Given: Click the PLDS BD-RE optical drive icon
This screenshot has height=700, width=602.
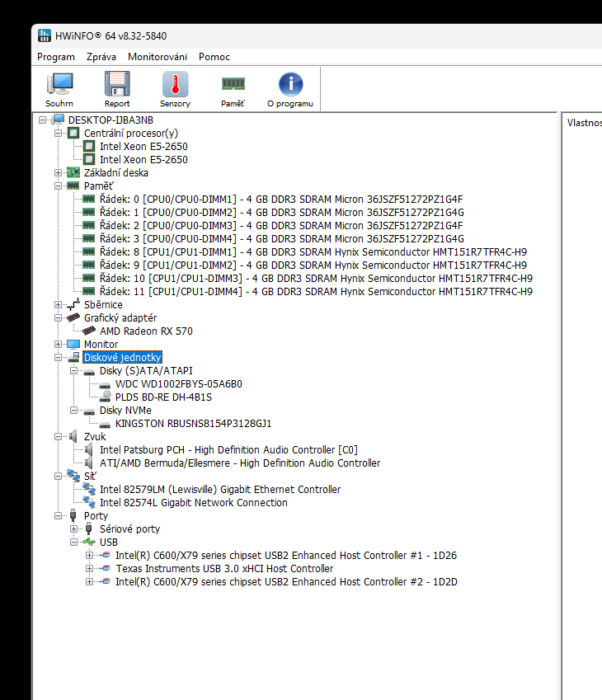Looking at the screenshot, I should tap(105, 397).
